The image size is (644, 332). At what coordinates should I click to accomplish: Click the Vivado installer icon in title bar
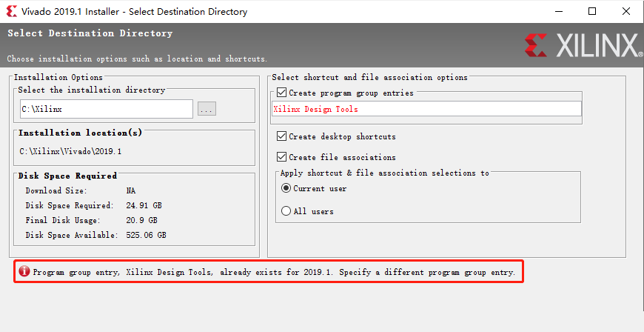(11, 11)
